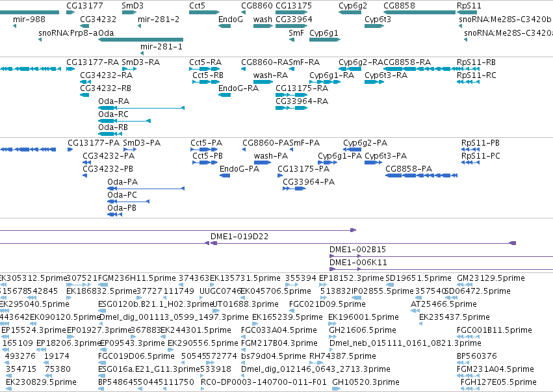Select the Cct5-PA protein label
The width and height of the screenshot is (553, 392).
207,143
